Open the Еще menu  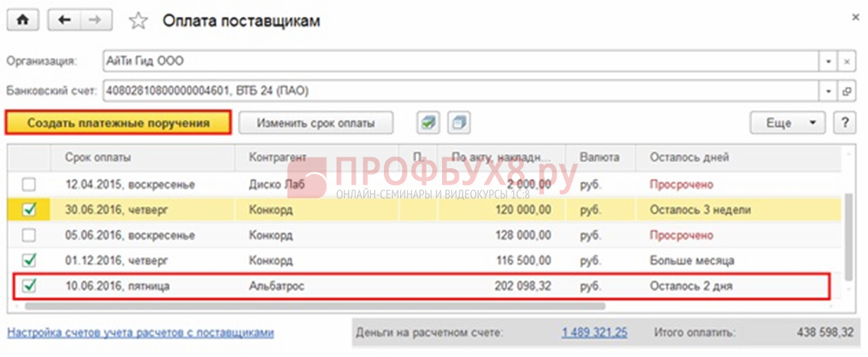[788, 123]
